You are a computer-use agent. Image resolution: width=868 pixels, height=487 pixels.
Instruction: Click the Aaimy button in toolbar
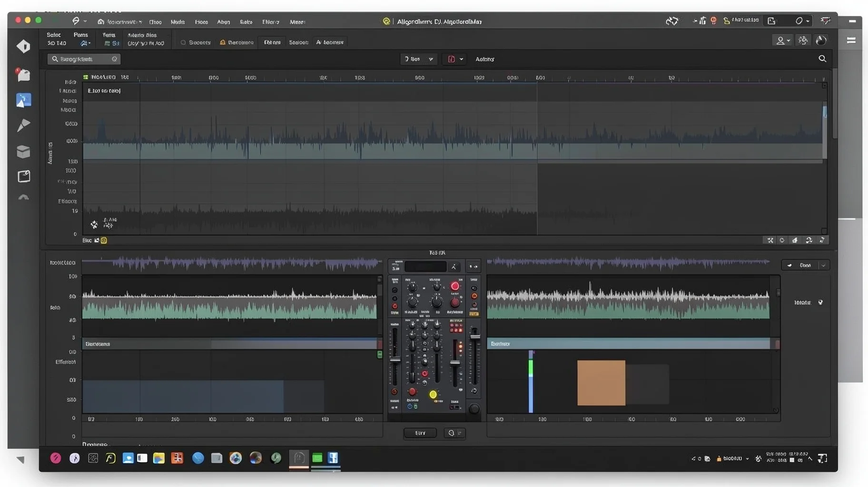click(x=485, y=59)
